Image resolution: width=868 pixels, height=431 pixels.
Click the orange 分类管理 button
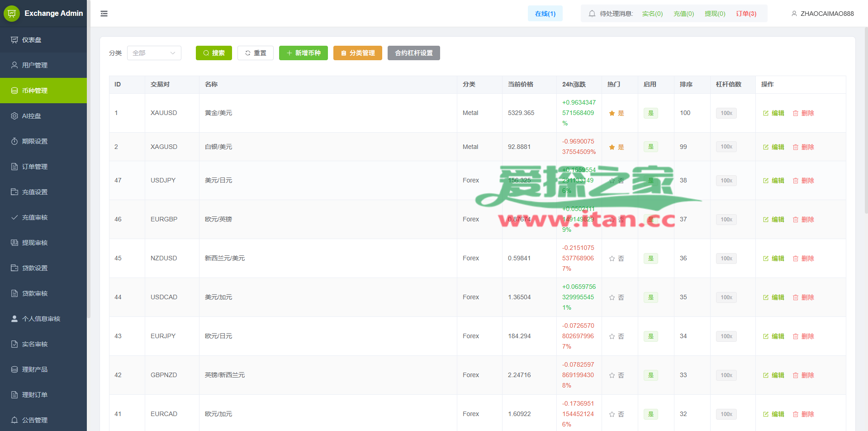click(357, 53)
